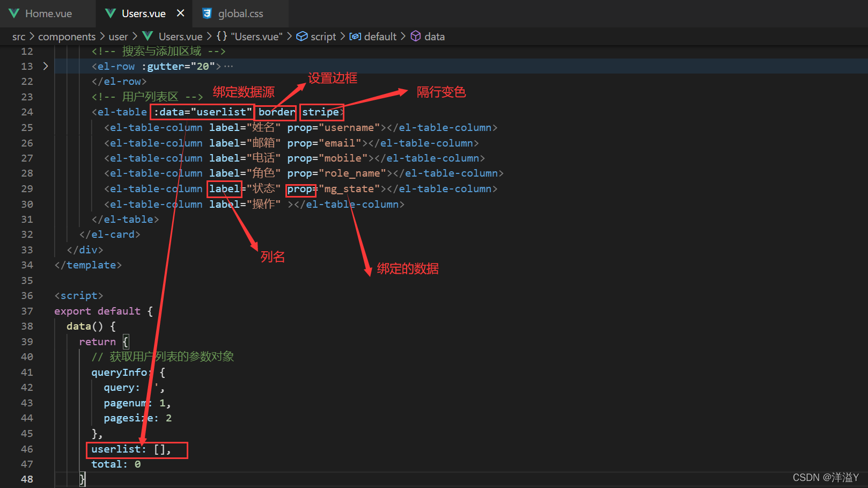Click 'components' in the breadcrumb
The width and height of the screenshot is (868, 488).
tap(67, 37)
